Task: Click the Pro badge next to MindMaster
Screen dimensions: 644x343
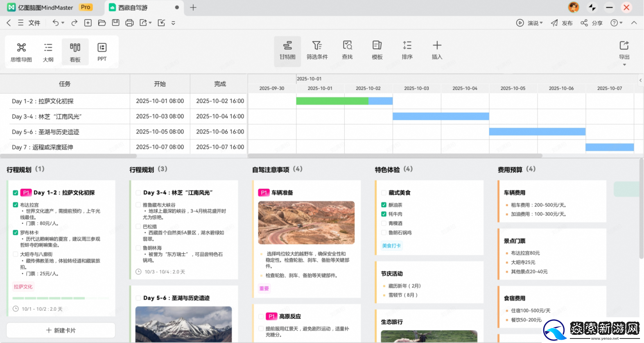Action: [86, 7]
